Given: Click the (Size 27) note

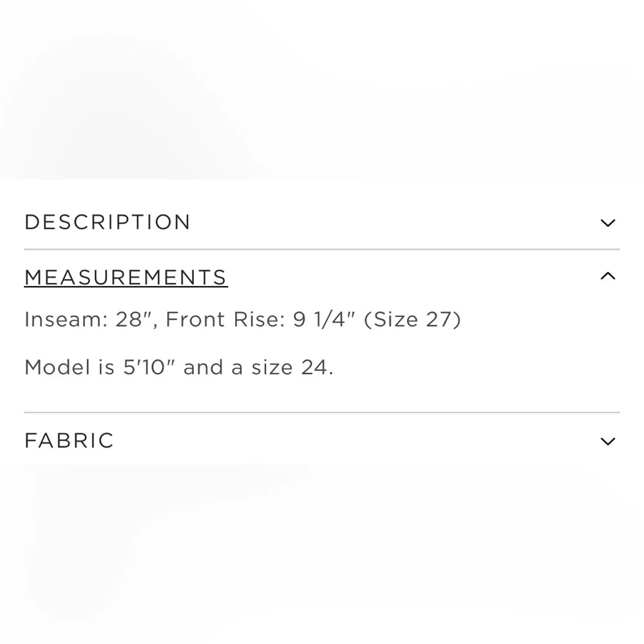Looking at the screenshot, I should [412, 319].
